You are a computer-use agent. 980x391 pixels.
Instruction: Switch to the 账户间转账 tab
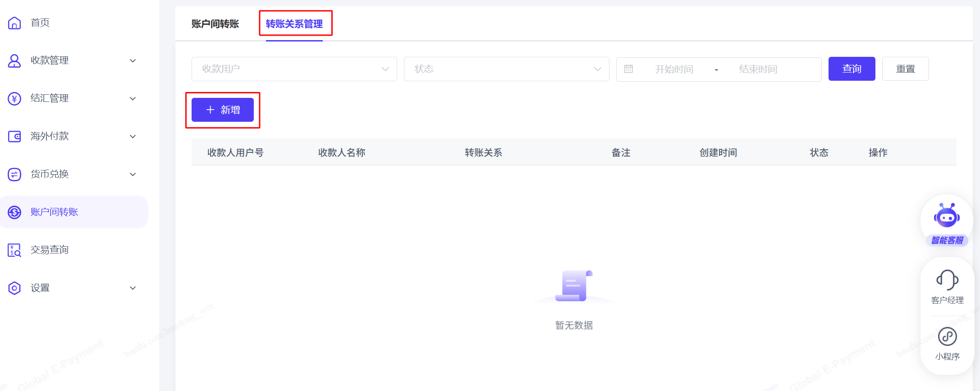215,24
